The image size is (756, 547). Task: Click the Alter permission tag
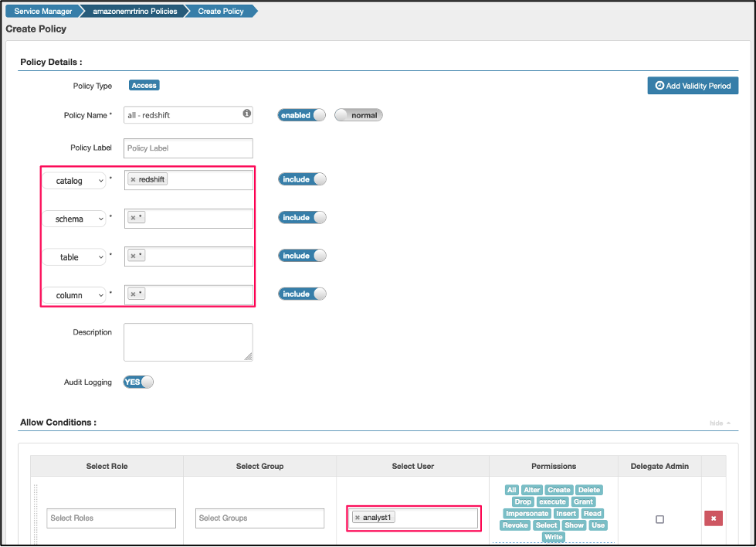(532, 490)
